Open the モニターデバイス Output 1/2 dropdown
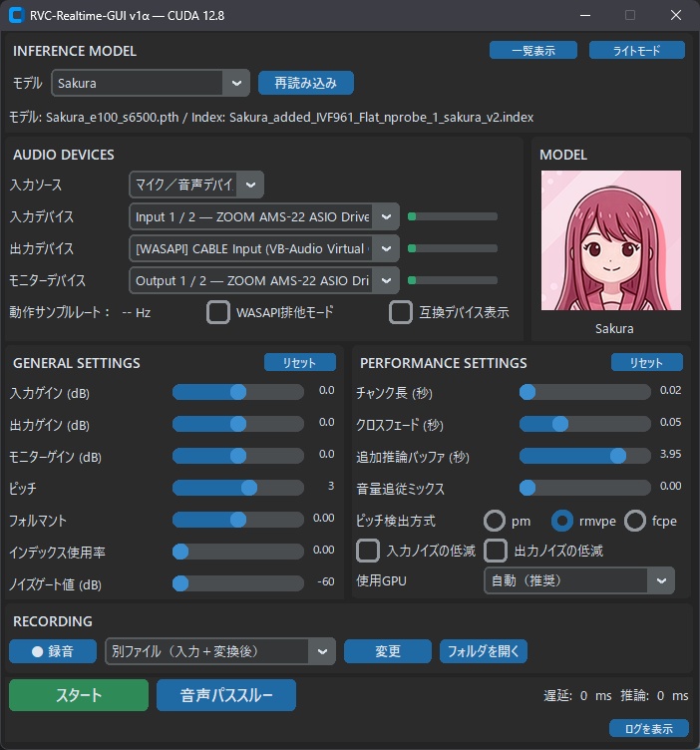 point(264,280)
